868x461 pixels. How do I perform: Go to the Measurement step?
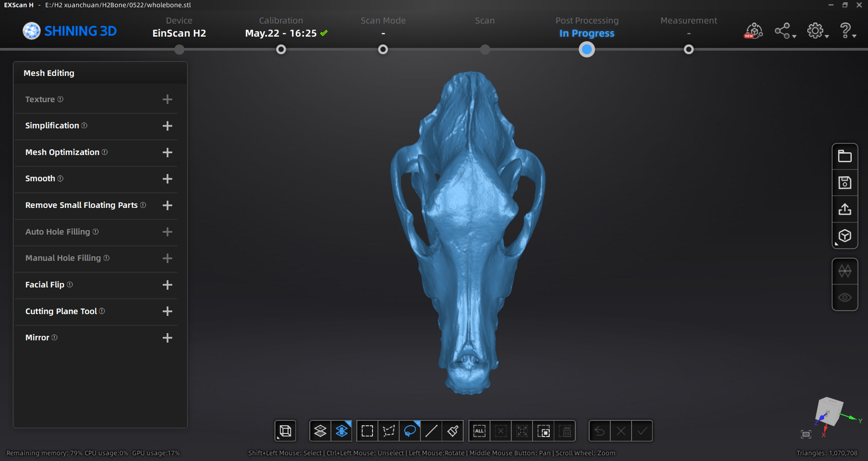689,49
